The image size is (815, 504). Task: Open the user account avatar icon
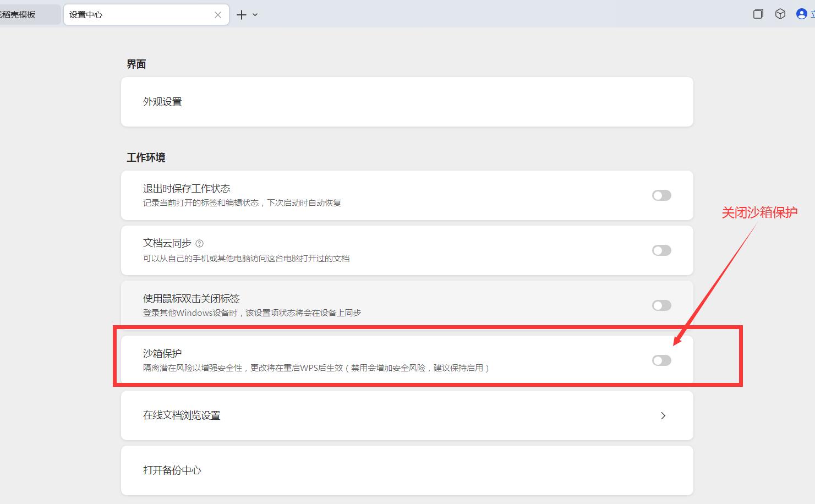(802, 14)
